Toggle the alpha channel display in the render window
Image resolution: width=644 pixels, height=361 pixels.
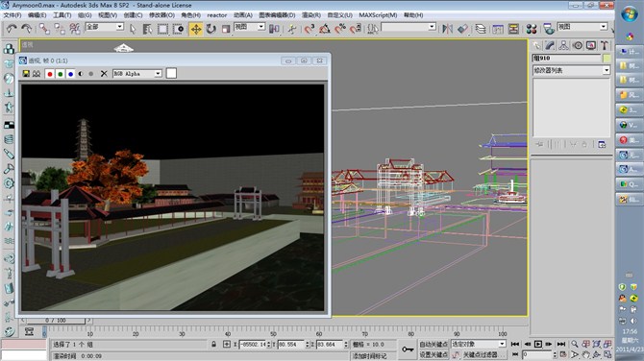pyautogui.click(x=81, y=74)
